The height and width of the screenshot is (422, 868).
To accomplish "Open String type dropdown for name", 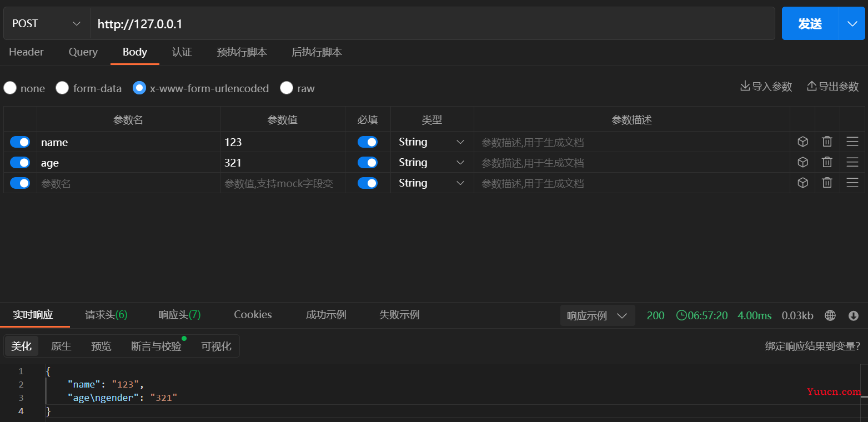I will [432, 142].
